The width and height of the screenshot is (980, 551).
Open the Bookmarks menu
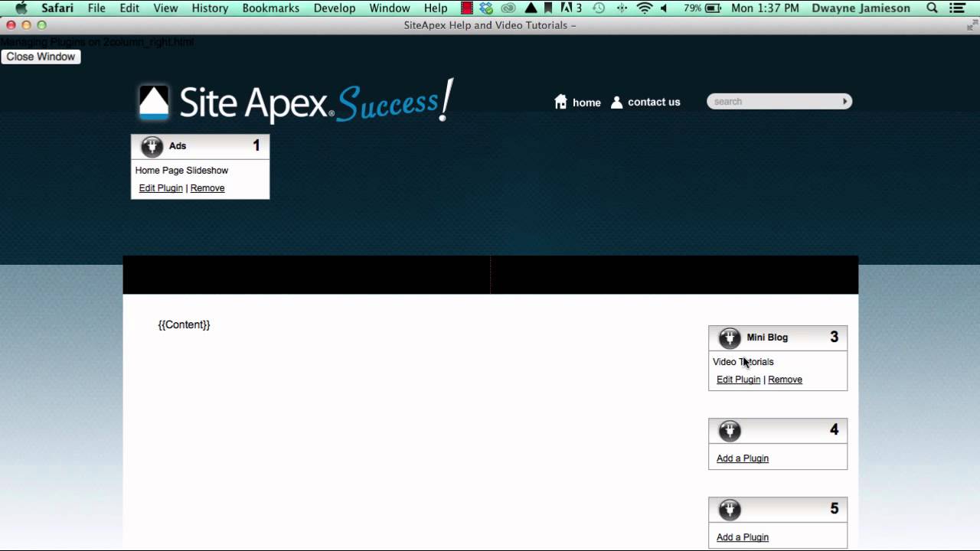pyautogui.click(x=271, y=8)
